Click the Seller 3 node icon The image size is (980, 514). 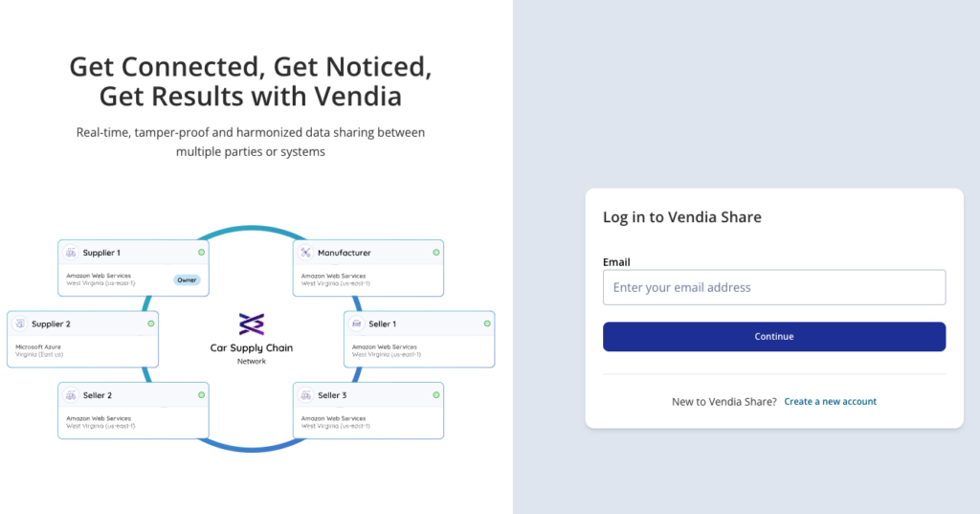(x=305, y=395)
